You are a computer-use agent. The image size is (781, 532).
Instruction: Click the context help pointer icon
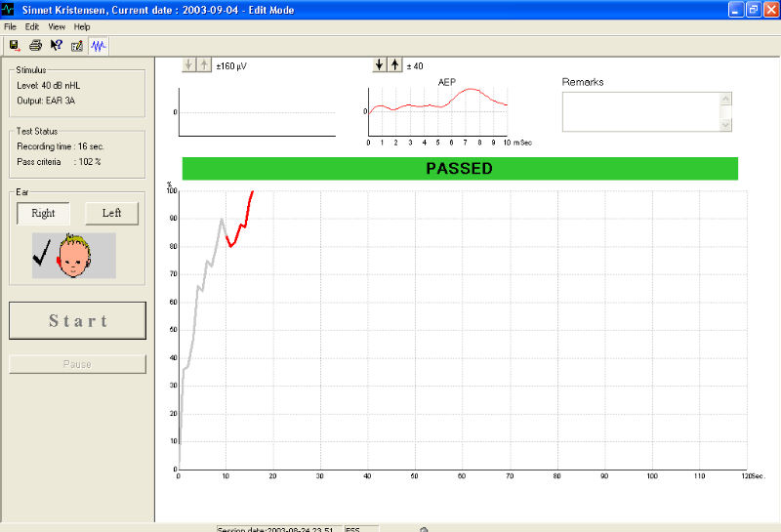(56, 45)
